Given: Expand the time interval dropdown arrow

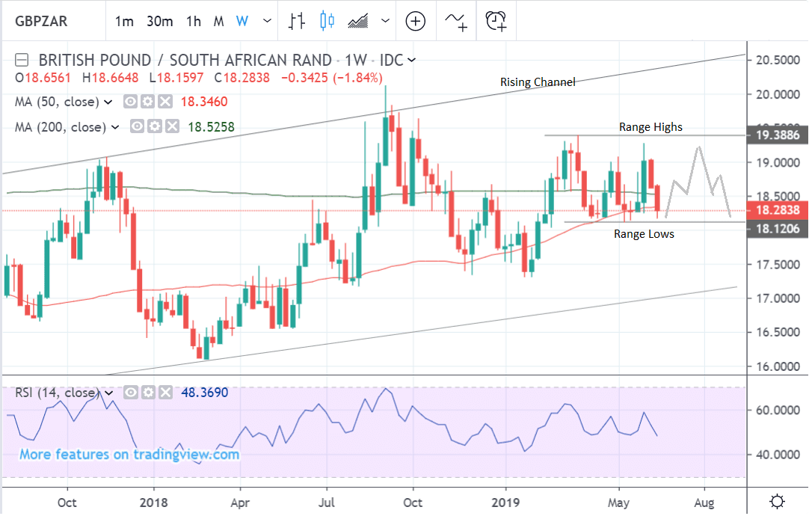Looking at the screenshot, I should pyautogui.click(x=267, y=21).
